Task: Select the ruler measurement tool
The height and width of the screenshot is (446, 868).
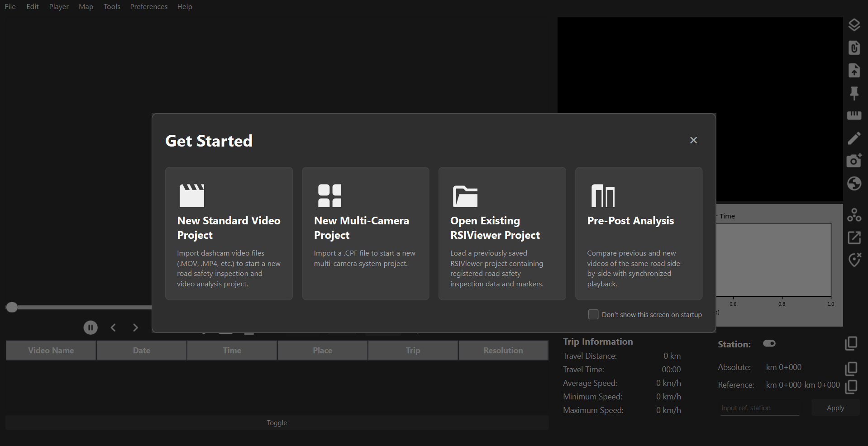Action: (x=854, y=115)
